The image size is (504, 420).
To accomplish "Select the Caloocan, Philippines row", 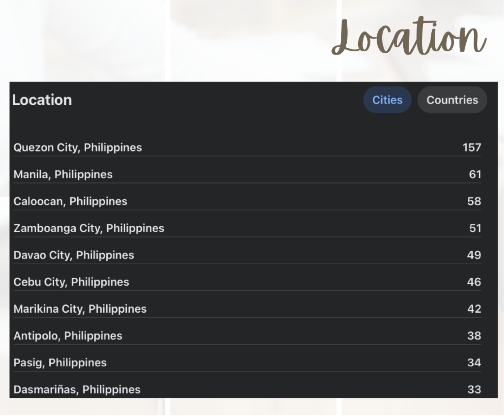I will point(247,201).
